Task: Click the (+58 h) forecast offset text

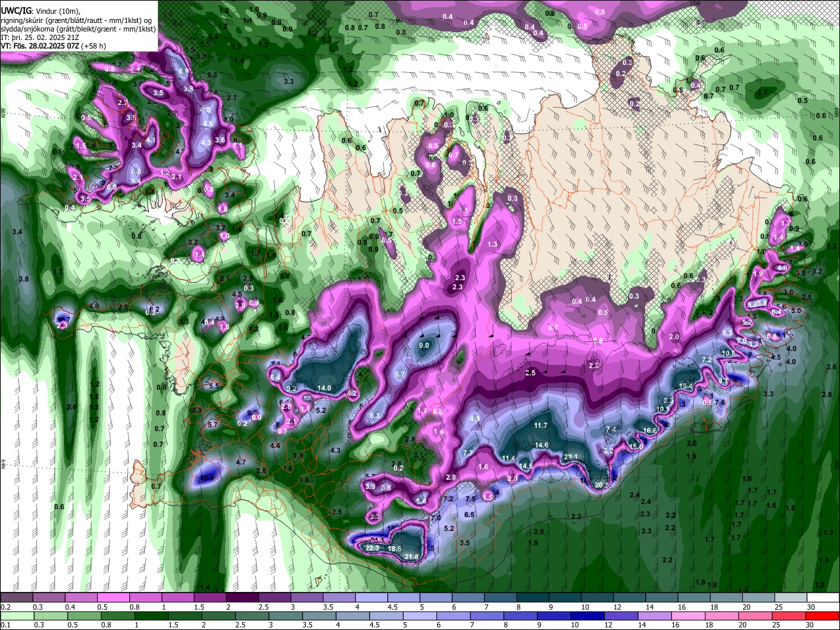Action: click(x=94, y=46)
